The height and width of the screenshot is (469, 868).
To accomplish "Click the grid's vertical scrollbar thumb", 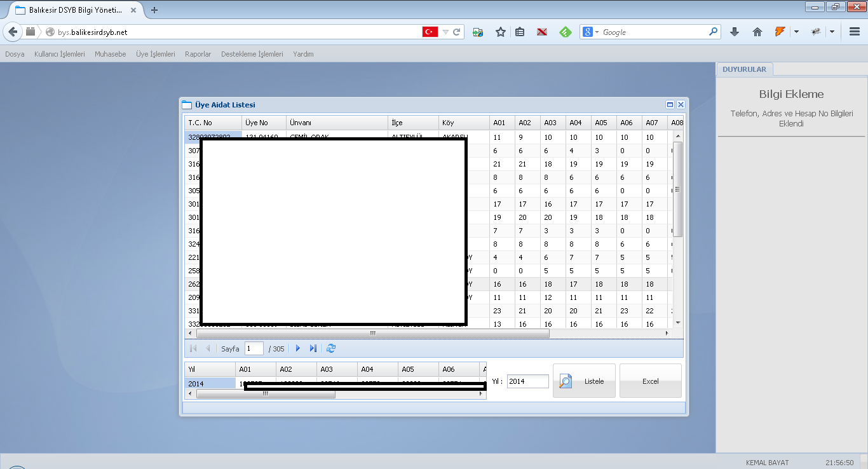I will tap(677, 189).
